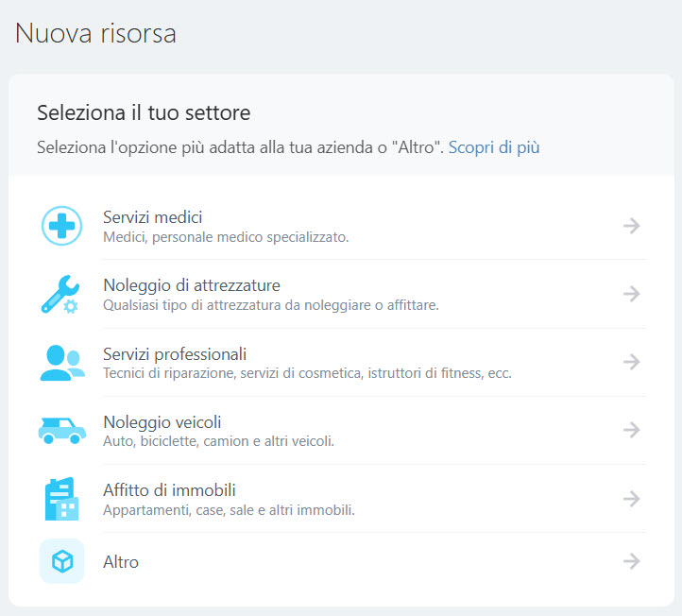Screen dimensions: 682x616
Task: Click the wrench icon for Noleggio di attrezzature
Action: click(61, 294)
